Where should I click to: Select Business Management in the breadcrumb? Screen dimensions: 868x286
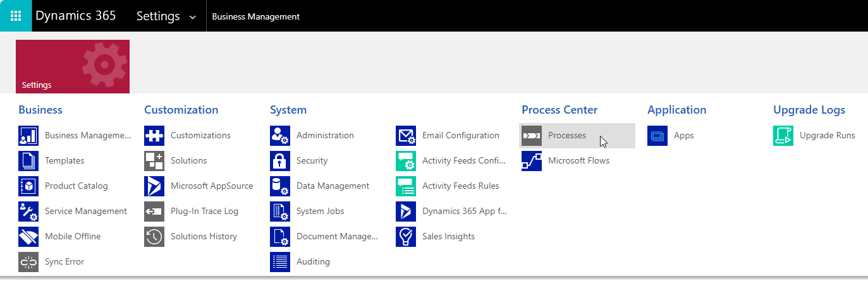pos(256,16)
